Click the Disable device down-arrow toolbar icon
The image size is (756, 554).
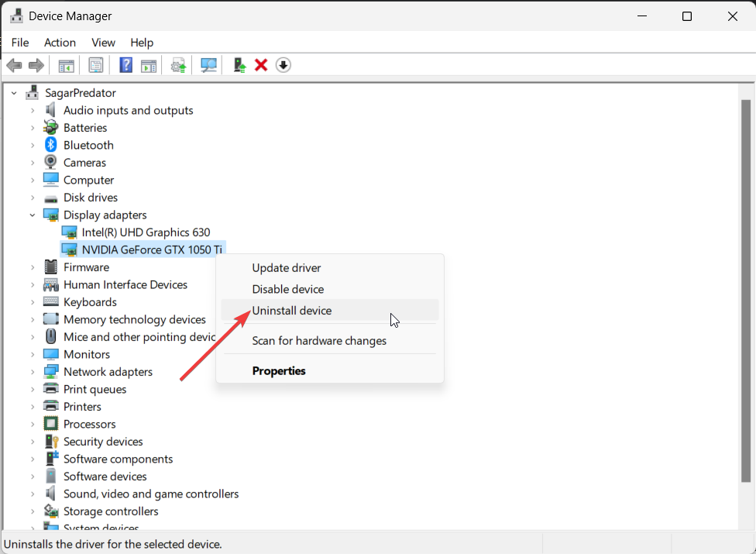click(283, 65)
